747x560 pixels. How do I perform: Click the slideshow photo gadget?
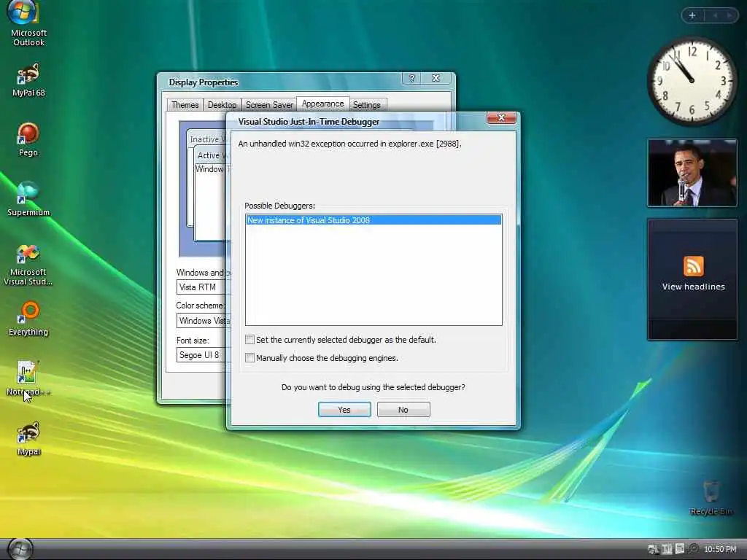click(692, 173)
